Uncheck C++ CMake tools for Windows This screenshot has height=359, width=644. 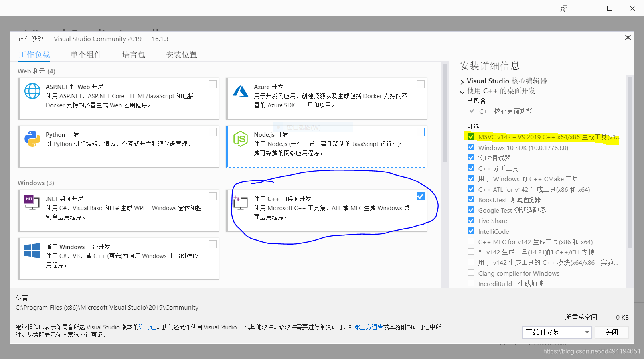click(471, 178)
